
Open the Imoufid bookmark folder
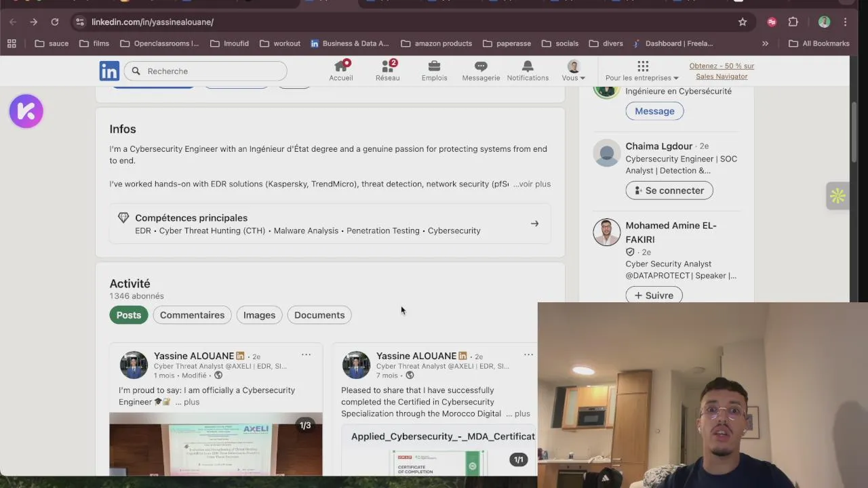coord(229,43)
